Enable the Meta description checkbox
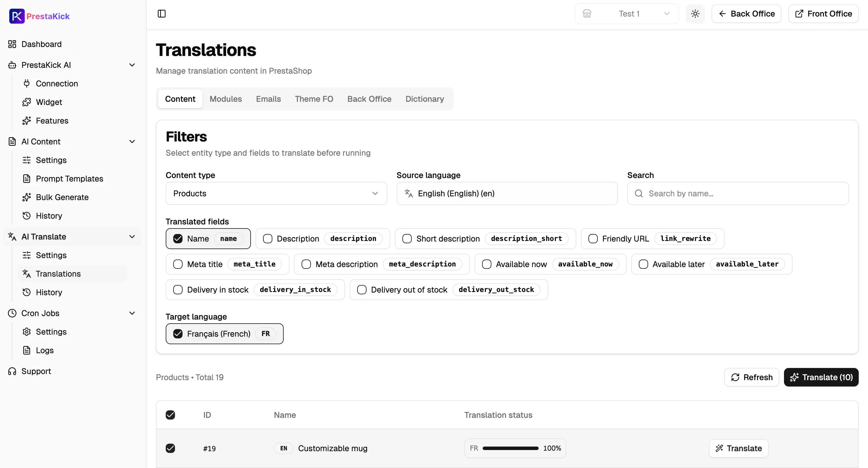 point(306,264)
